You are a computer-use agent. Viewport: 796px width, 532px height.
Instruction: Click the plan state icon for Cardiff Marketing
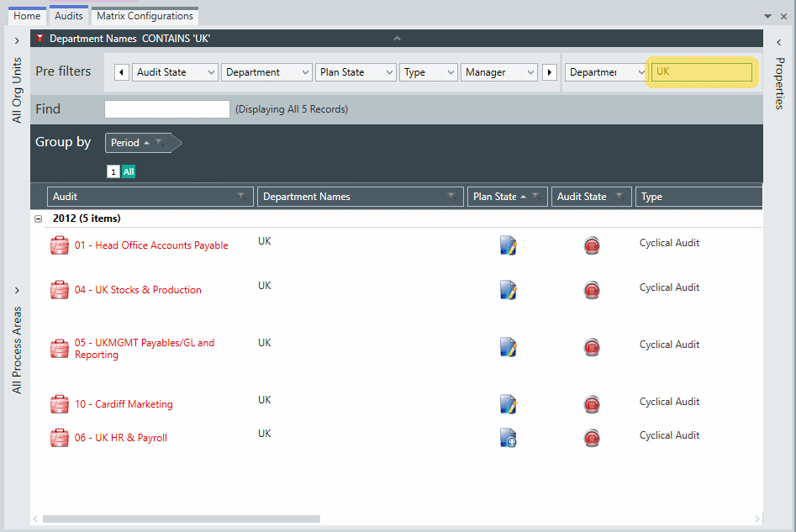tap(509, 404)
